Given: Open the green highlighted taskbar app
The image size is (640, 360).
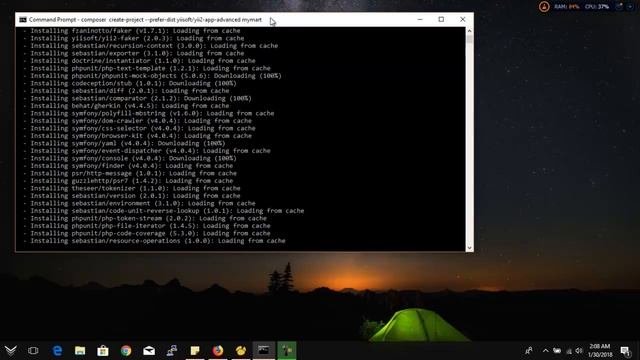Looking at the screenshot, I should click(x=287, y=351).
